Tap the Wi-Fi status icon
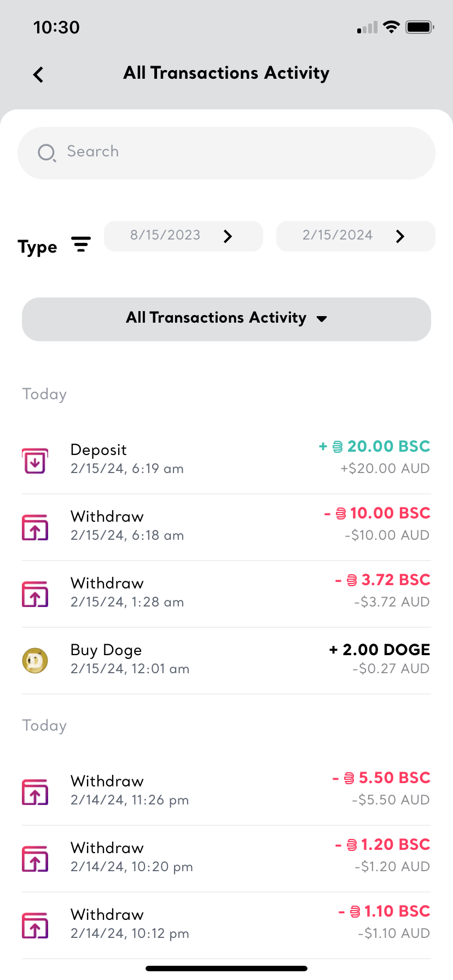Viewport: 453px width, 980px height. coord(391,27)
